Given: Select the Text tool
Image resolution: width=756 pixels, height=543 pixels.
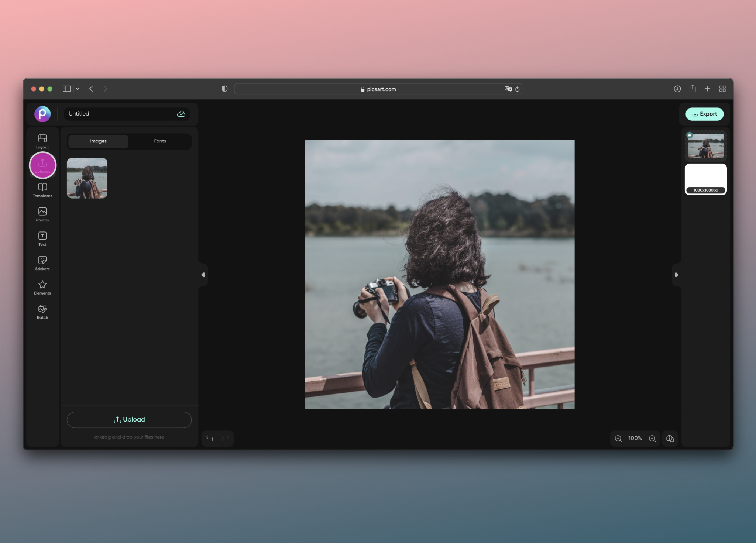Looking at the screenshot, I should click(x=42, y=238).
